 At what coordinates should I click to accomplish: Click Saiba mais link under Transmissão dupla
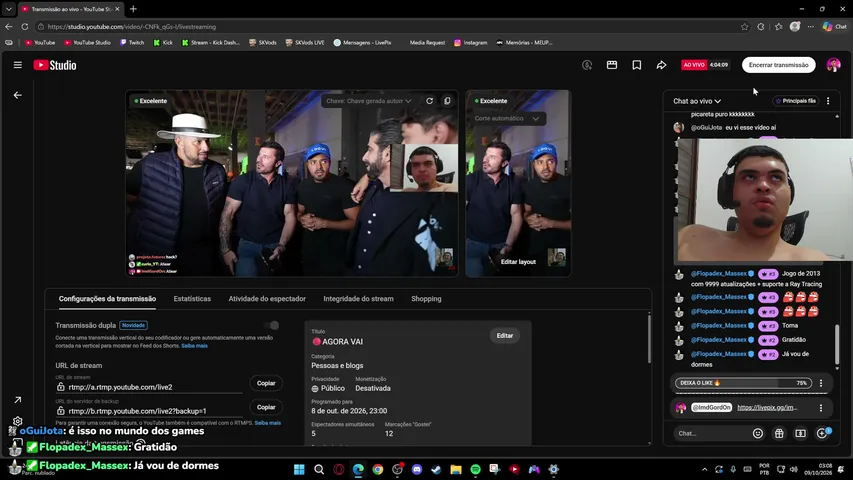click(194, 346)
